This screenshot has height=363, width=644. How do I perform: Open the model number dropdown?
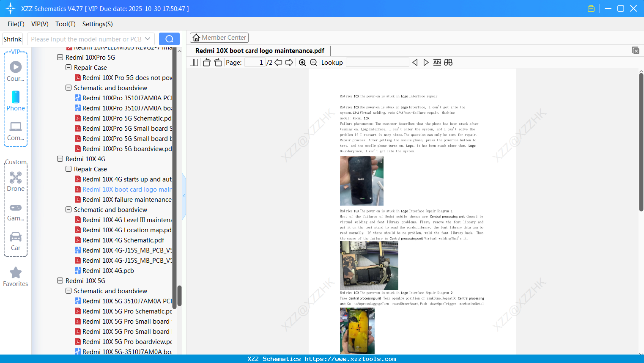pos(148,38)
